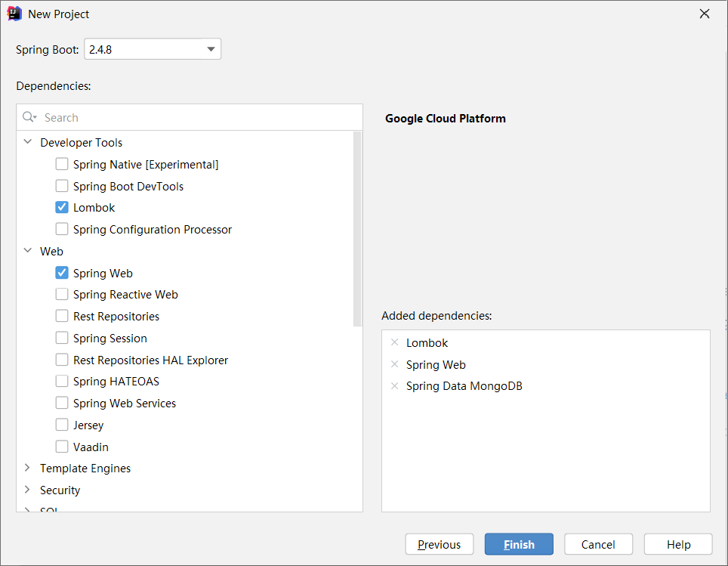728x566 pixels.
Task: Click the IntelliJ IDEA logo in the title bar
Action: pos(14,14)
